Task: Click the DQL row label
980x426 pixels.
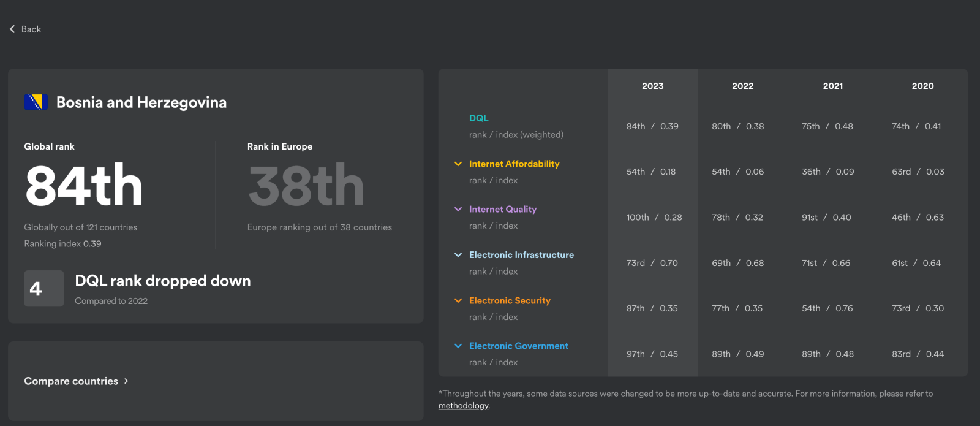Action: click(x=478, y=118)
